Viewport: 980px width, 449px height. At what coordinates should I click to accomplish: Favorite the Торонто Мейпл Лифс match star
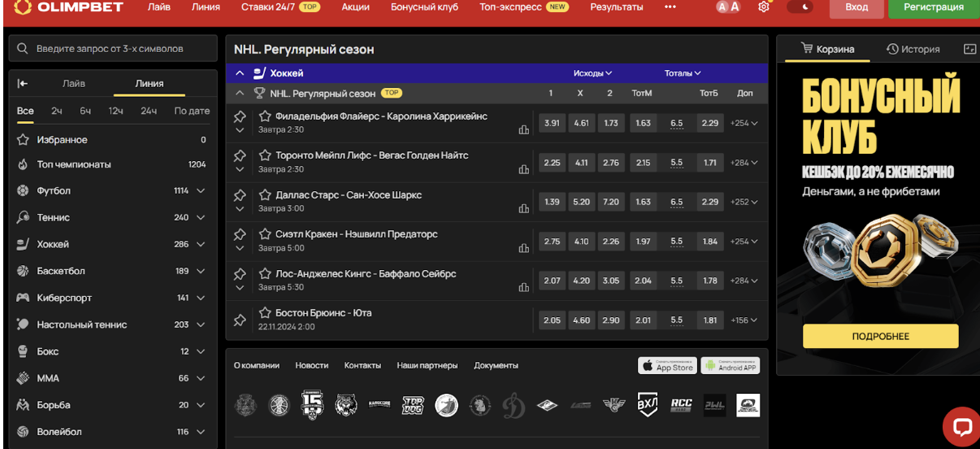(265, 155)
